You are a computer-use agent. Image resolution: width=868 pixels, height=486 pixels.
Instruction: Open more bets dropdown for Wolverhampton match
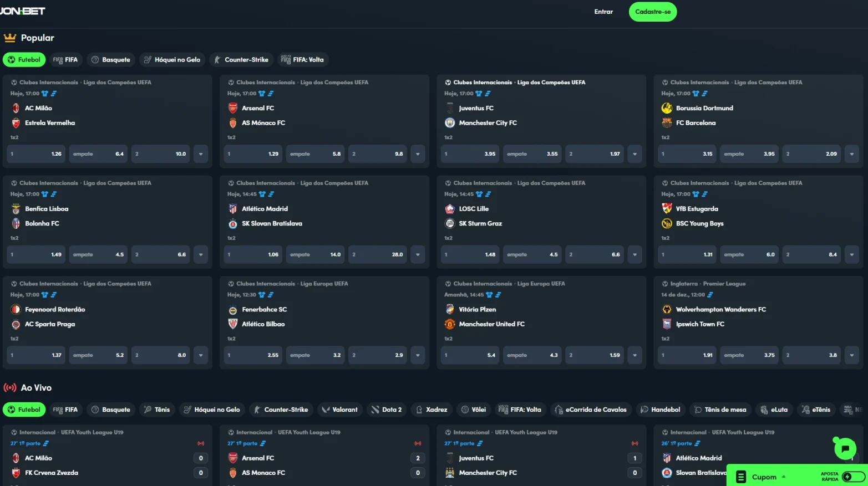coord(851,355)
